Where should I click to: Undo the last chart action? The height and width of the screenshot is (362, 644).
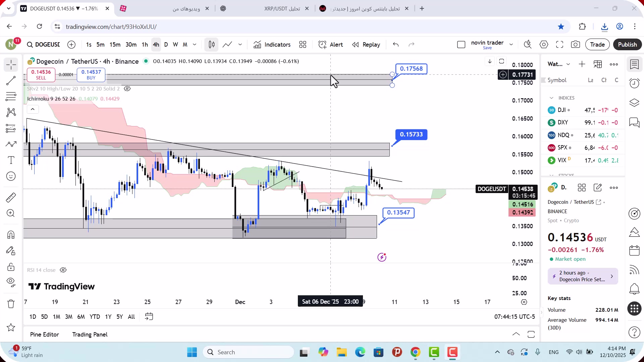(x=396, y=45)
